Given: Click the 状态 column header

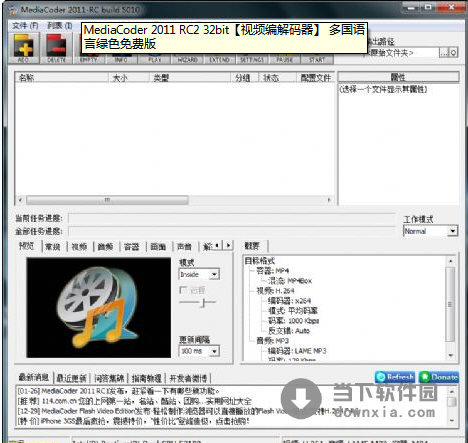Looking at the screenshot, I should coord(277,78).
